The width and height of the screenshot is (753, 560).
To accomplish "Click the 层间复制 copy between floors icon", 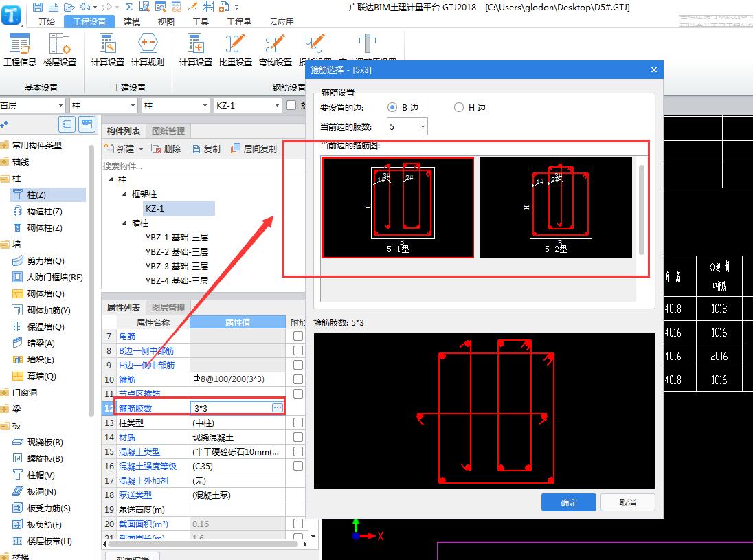I will click(235, 149).
